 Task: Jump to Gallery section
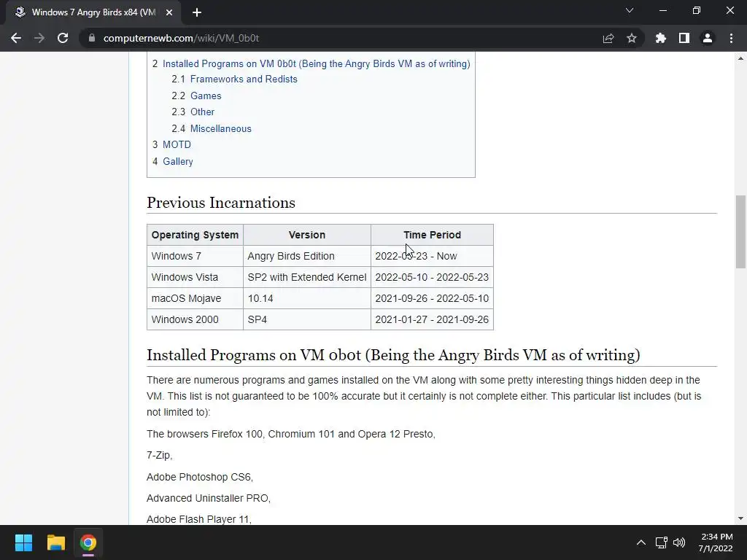click(x=178, y=161)
